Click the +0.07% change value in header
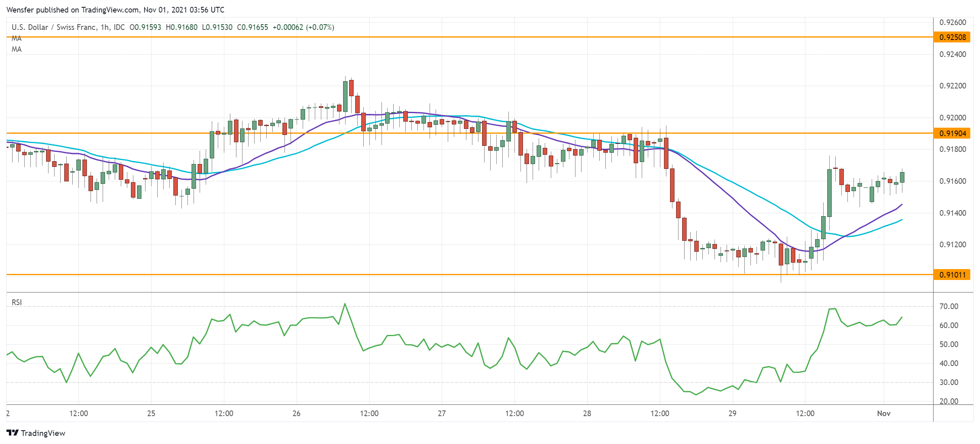Screen dimensions: 980x444 tap(320, 27)
